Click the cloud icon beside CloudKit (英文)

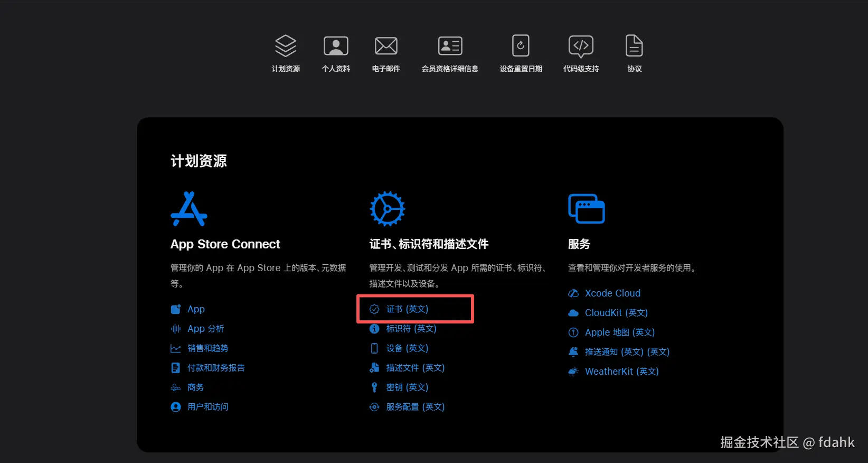(x=573, y=313)
